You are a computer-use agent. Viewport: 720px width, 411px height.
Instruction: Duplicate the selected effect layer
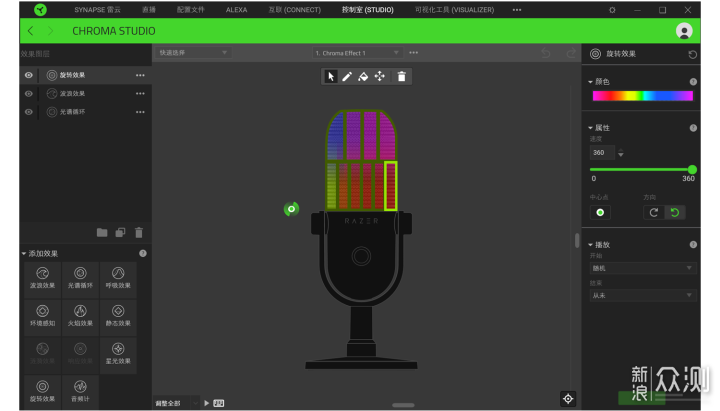(120, 232)
